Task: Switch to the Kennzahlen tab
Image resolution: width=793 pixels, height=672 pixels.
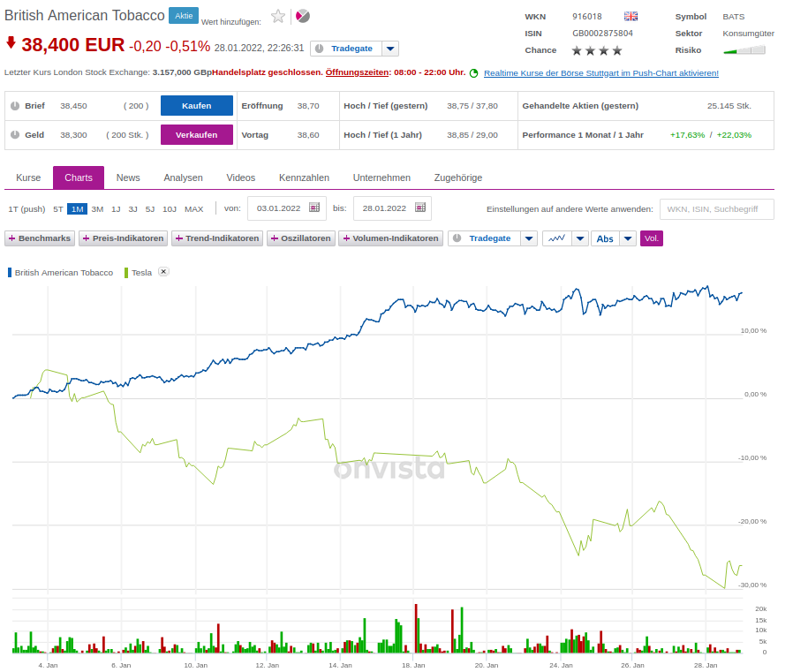Action: (x=304, y=178)
